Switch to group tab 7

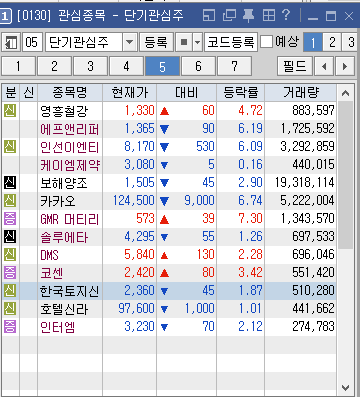234,66
